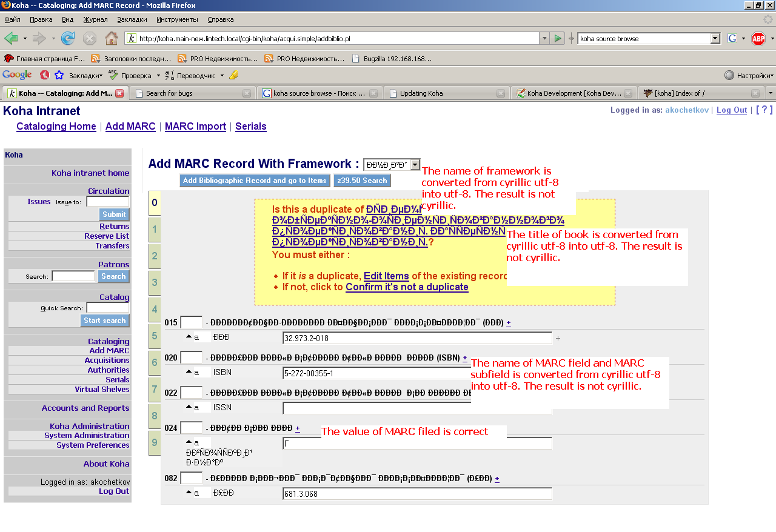The height and width of the screenshot is (532, 776).
Task: Click the up arrow beside ISBN subfield a
Action: tap(189, 373)
